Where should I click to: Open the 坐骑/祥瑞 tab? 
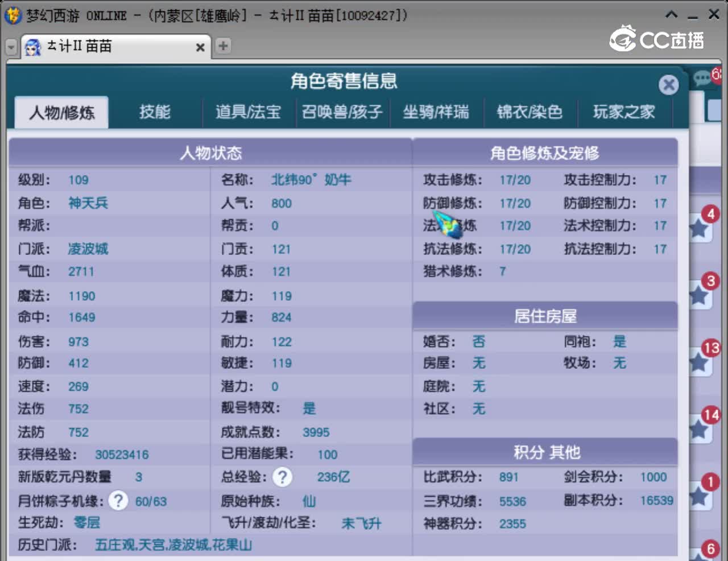(x=436, y=112)
